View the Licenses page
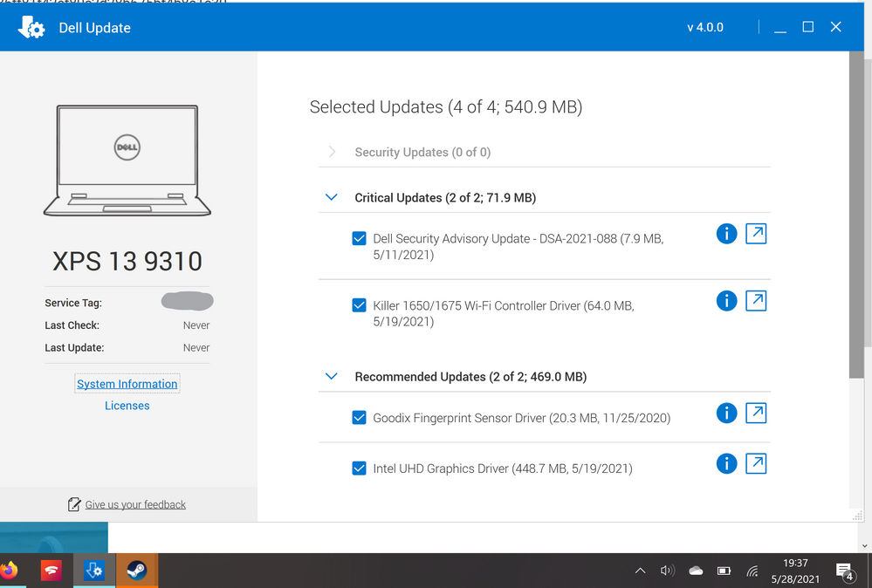This screenshot has height=588, width=872. pos(127,405)
